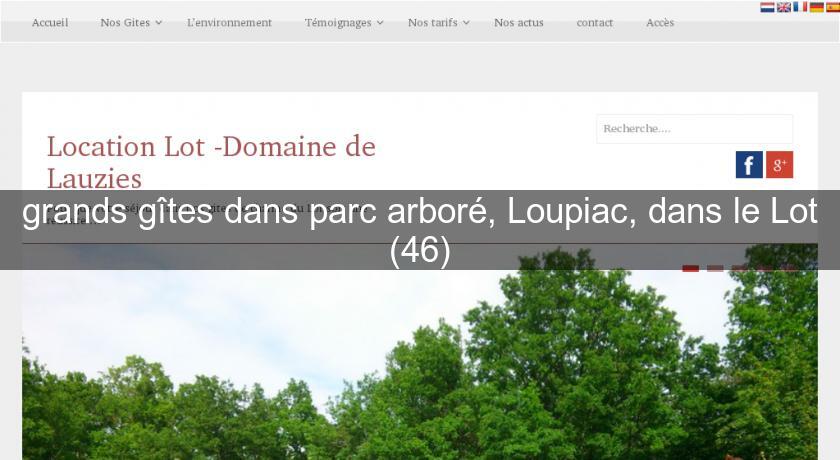This screenshot has width=840, height=460.
Task: Go to Accueil in the navigation
Action: pyautogui.click(x=50, y=22)
